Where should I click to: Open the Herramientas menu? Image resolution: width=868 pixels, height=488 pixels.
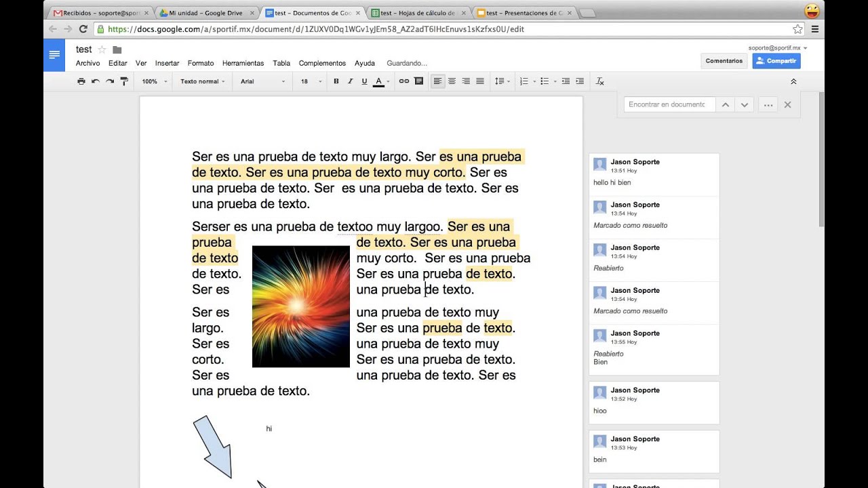[243, 63]
